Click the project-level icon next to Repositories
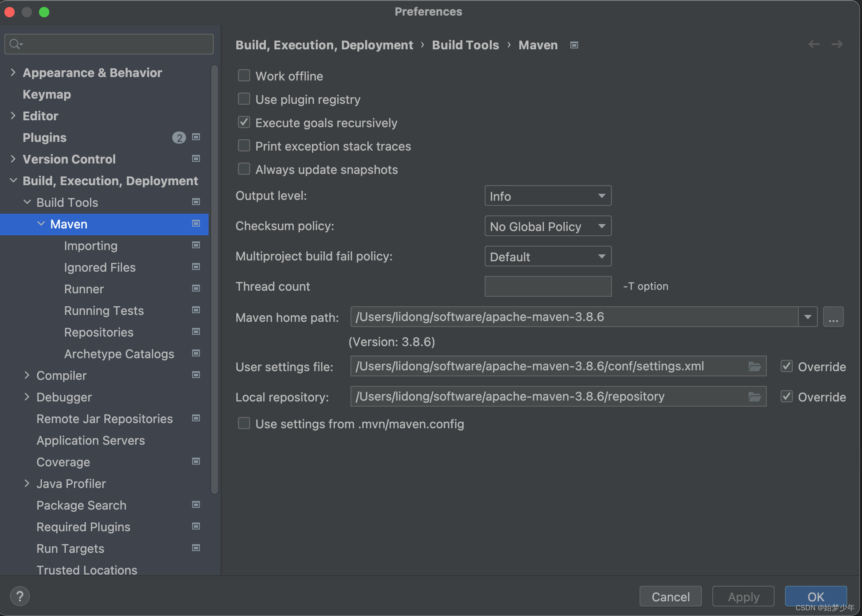This screenshot has height=616, width=862. pos(196,332)
